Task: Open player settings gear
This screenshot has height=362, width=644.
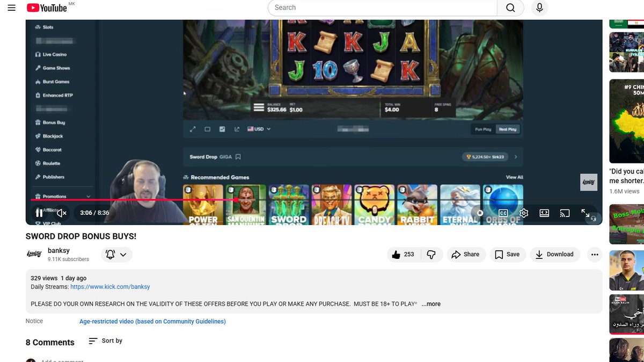Action: tap(524, 213)
